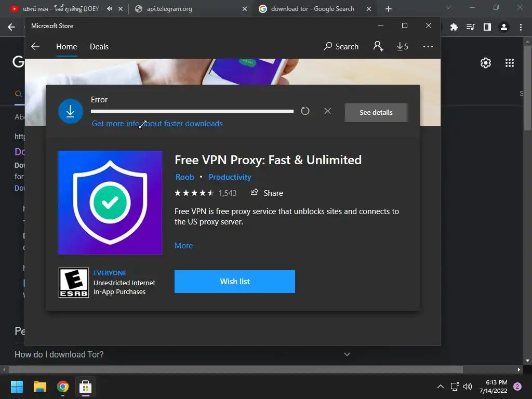532x399 pixels.
Task: Retry the failed download
Action: [305, 111]
